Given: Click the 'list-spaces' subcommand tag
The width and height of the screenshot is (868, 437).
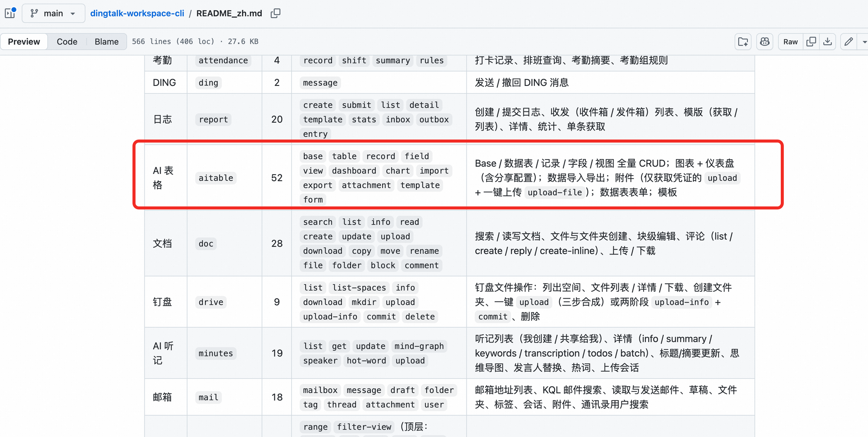Looking at the screenshot, I should pyautogui.click(x=359, y=288).
